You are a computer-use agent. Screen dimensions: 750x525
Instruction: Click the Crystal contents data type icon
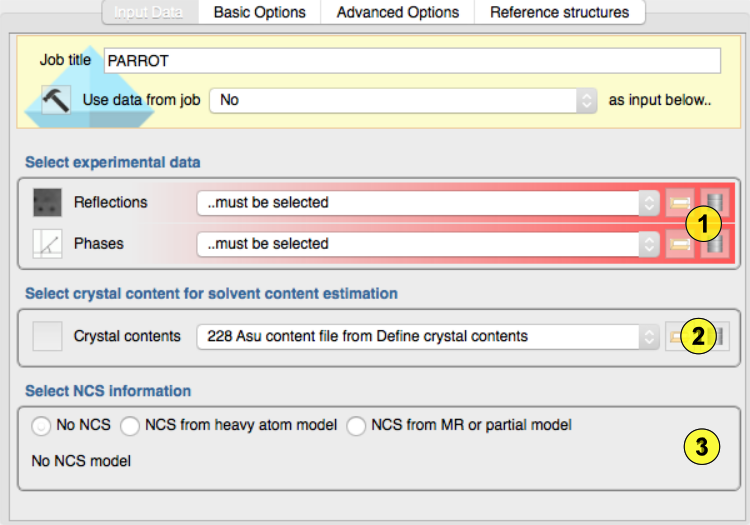[47, 336]
